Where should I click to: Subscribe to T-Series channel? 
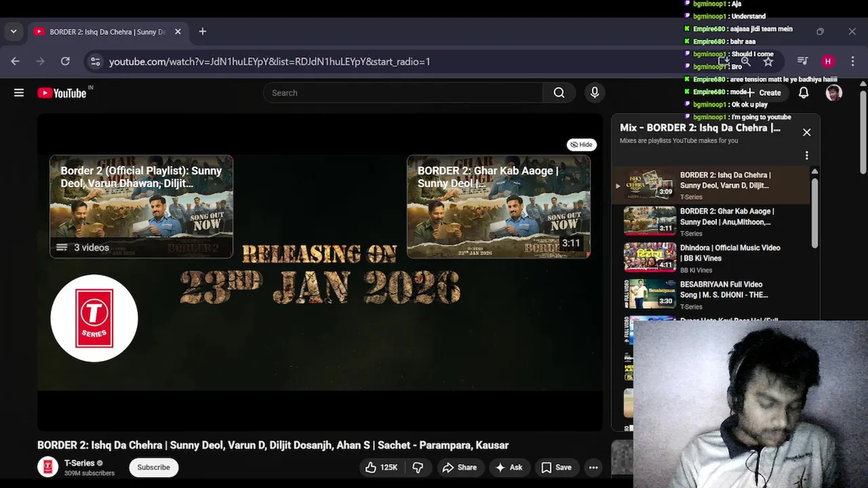pos(154,468)
